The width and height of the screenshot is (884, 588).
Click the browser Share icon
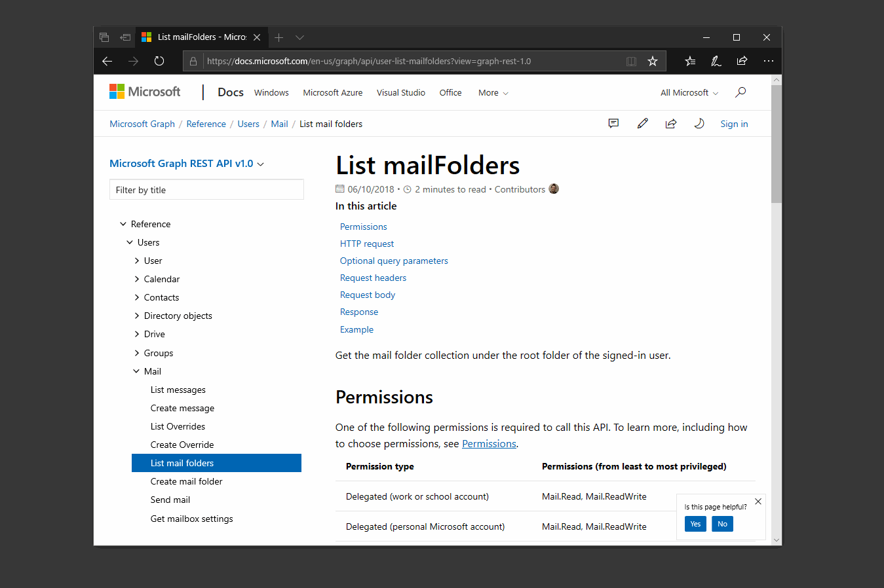(742, 61)
